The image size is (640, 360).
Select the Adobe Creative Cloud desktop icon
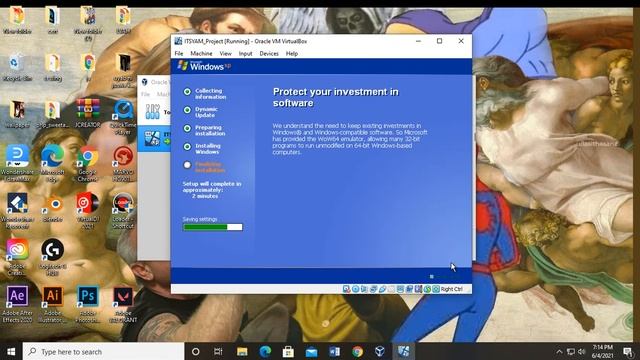click(x=17, y=258)
